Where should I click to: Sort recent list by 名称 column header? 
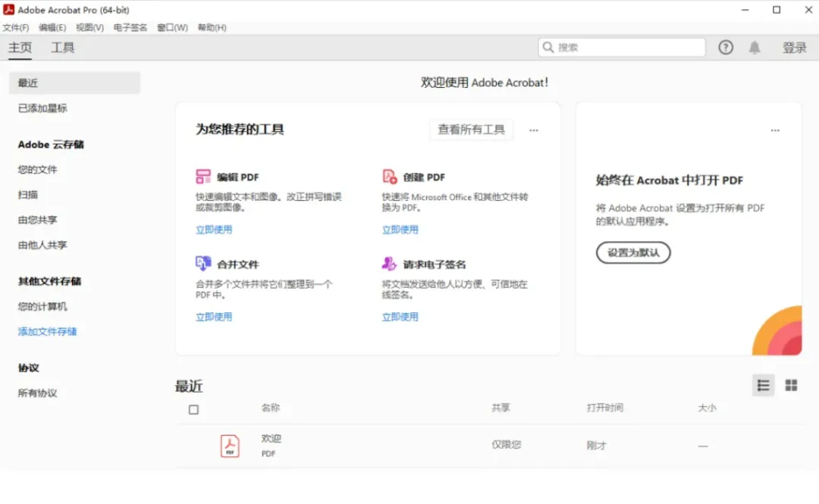pyautogui.click(x=271, y=408)
